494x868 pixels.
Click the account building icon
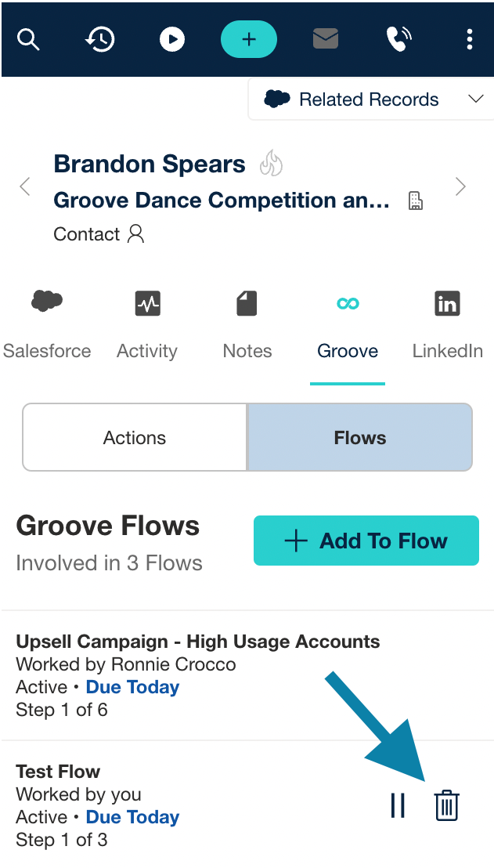(416, 201)
